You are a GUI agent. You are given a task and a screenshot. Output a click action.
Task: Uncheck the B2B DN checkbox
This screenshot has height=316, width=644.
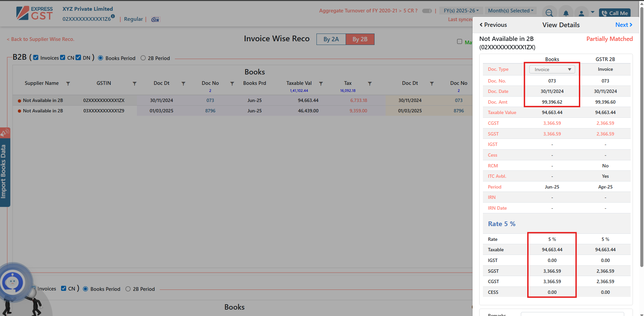point(78,57)
